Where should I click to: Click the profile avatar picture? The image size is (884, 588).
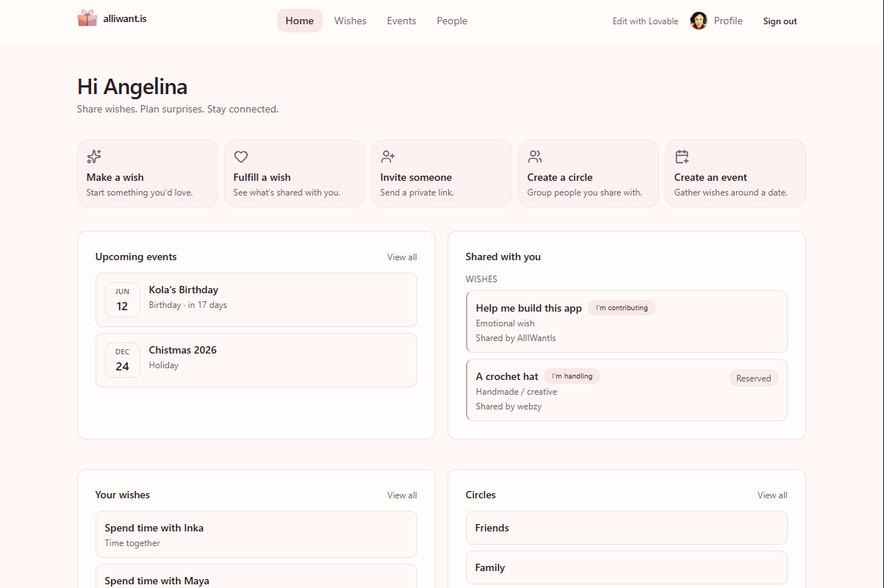tap(699, 21)
